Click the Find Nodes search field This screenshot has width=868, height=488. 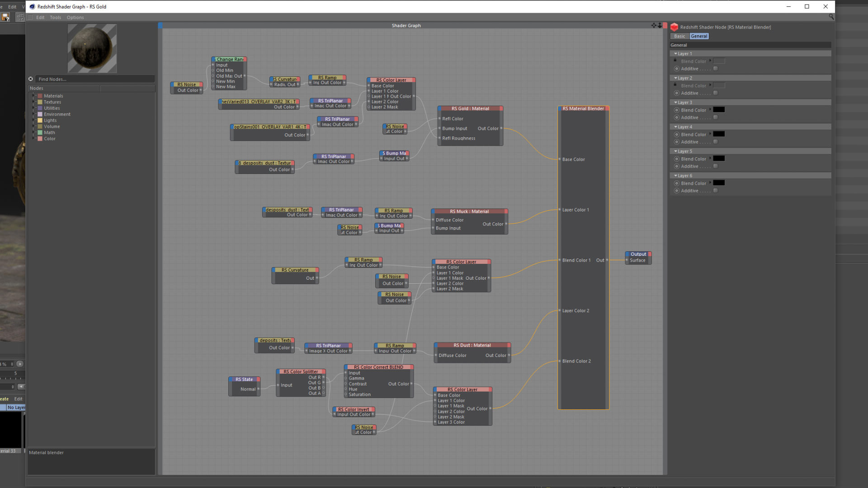[95, 79]
